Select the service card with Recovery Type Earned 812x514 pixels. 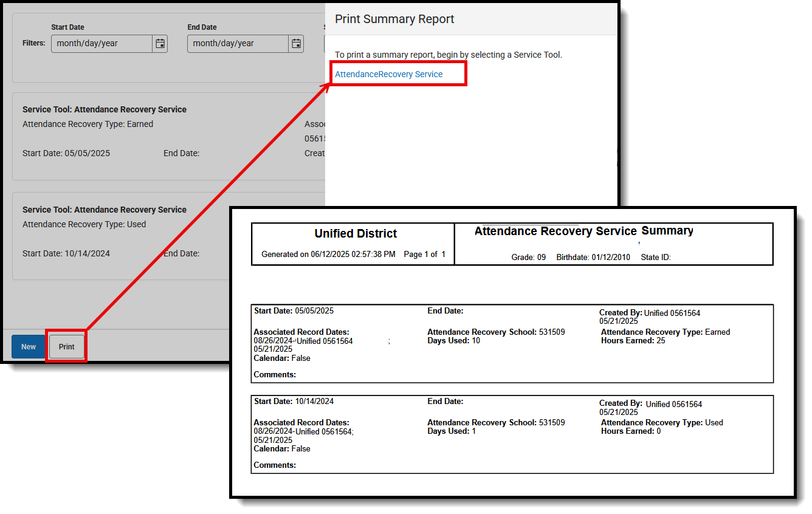169,136
